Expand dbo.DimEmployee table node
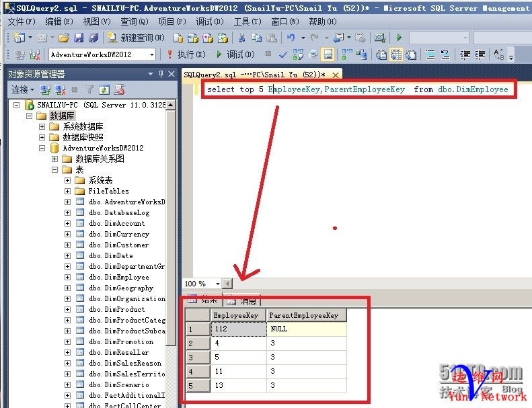This screenshot has height=408, width=532. (x=67, y=277)
